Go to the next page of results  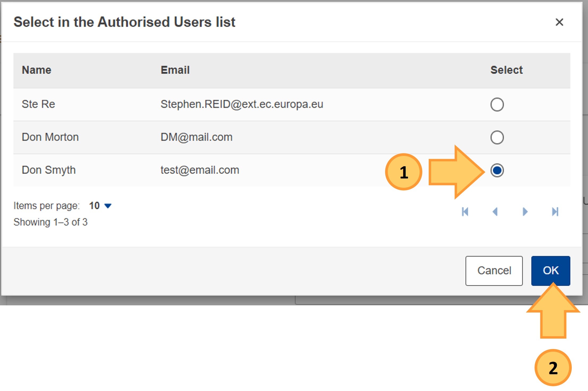(x=525, y=212)
